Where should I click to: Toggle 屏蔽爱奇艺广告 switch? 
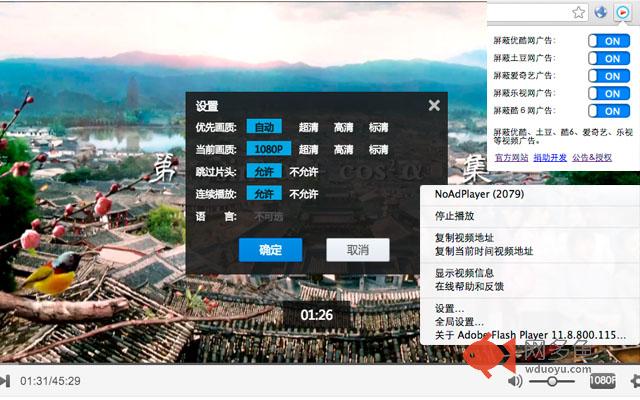[x=609, y=76]
